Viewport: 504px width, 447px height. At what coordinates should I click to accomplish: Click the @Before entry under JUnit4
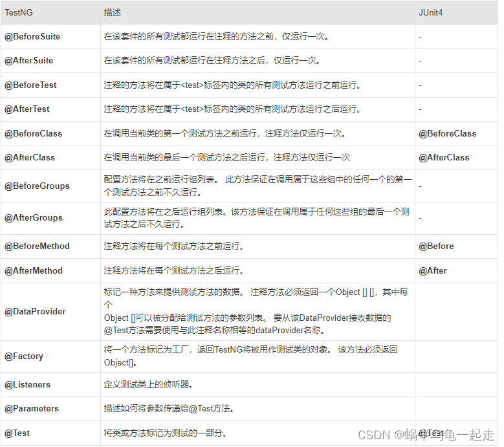(x=436, y=246)
